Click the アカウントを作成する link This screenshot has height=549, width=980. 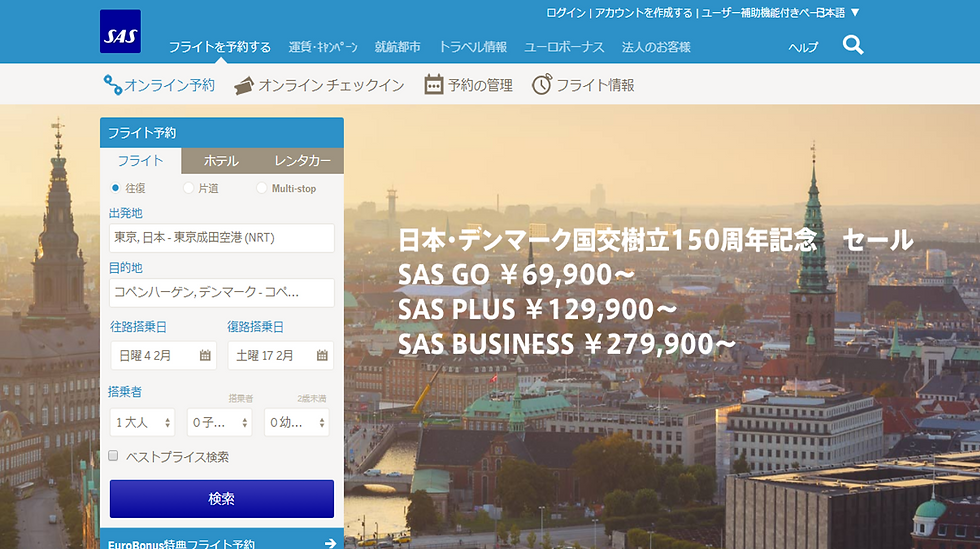[x=644, y=13]
